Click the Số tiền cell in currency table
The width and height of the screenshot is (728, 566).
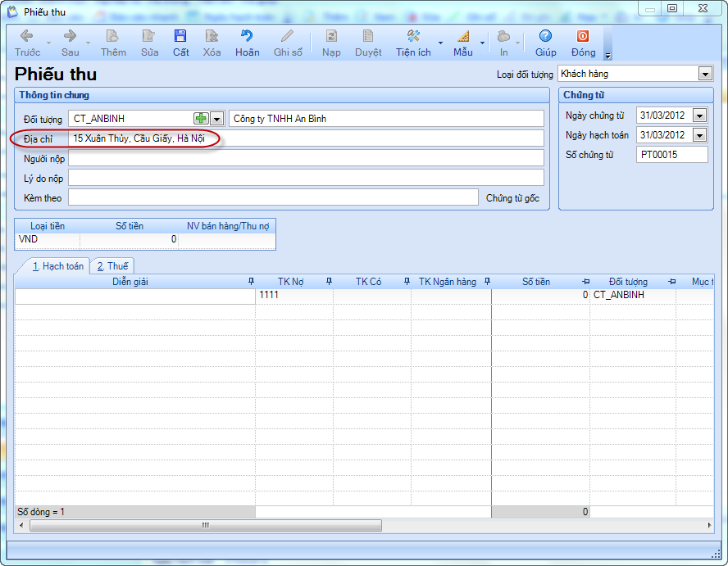point(129,239)
